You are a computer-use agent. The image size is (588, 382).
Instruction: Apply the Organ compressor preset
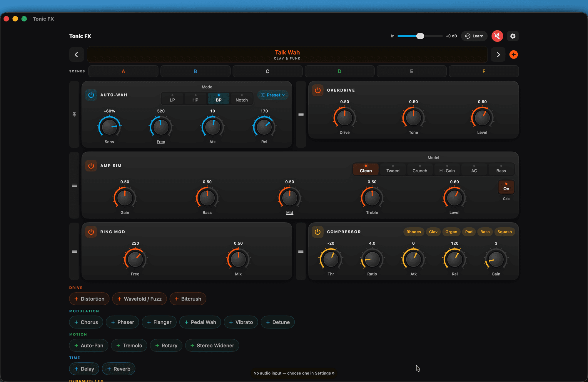(x=451, y=232)
